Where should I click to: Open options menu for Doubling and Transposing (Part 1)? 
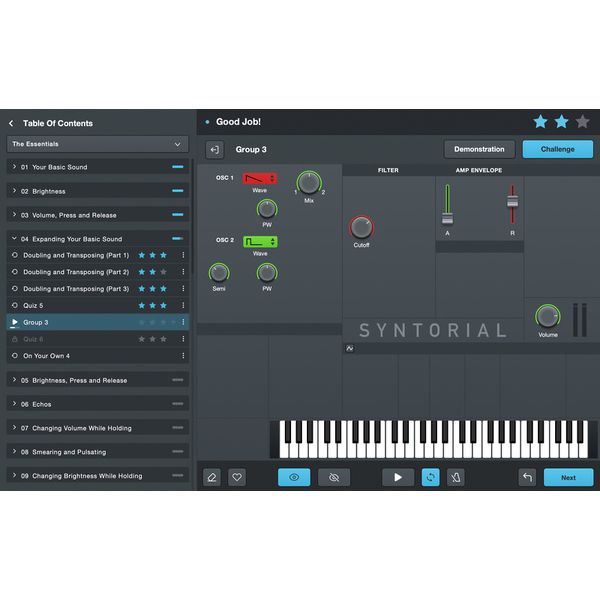pyautogui.click(x=183, y=255)
